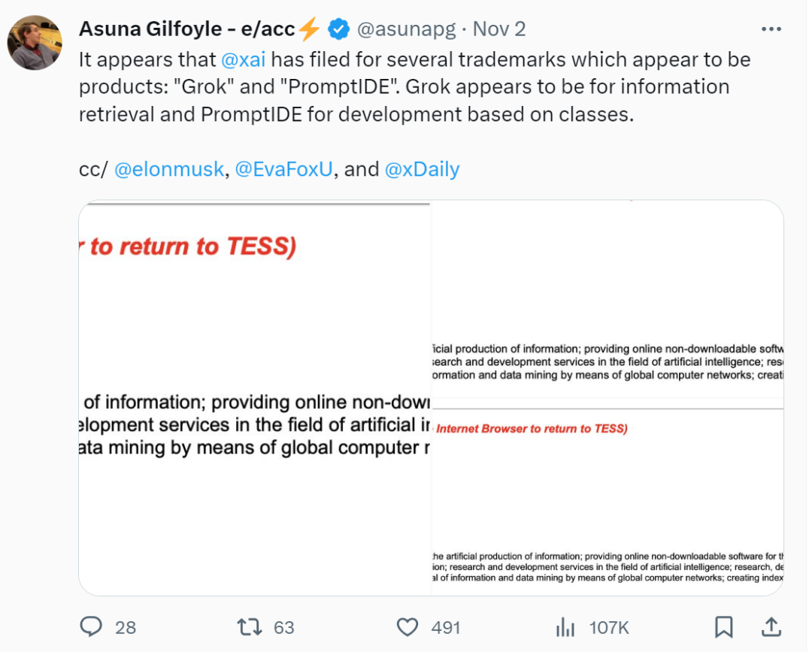This screenshot has height=652, width=812.
Task: Enlarge the bottom-right TESS image
Action: click(607, 497)
